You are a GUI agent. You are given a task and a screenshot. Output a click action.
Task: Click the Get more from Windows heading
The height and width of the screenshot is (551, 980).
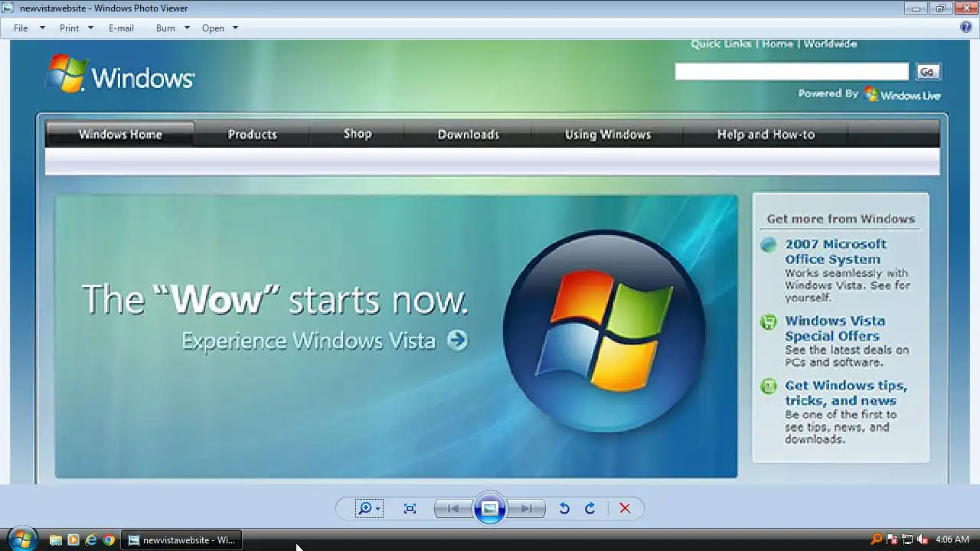pos(841,219)
